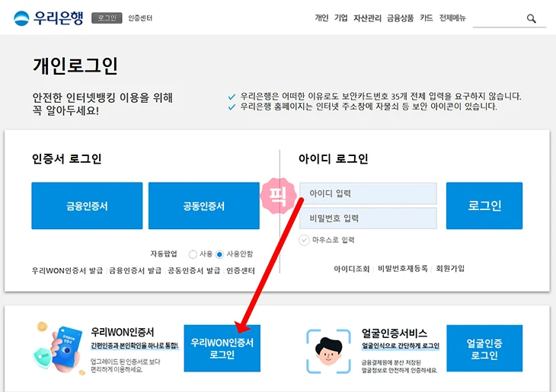Open the 전체메뉴 menu
This screenshot has height=392, width=556.
pos(452,18)
